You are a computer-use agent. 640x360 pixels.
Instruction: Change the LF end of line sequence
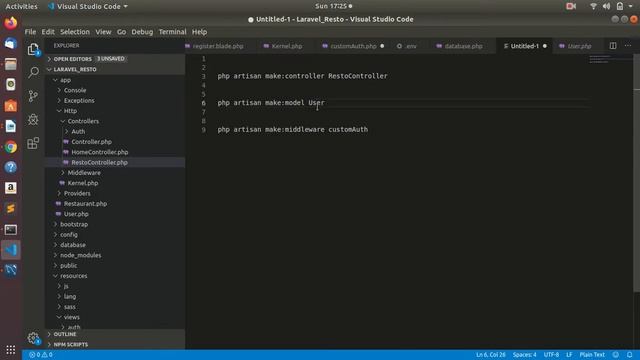pos(569,355)
